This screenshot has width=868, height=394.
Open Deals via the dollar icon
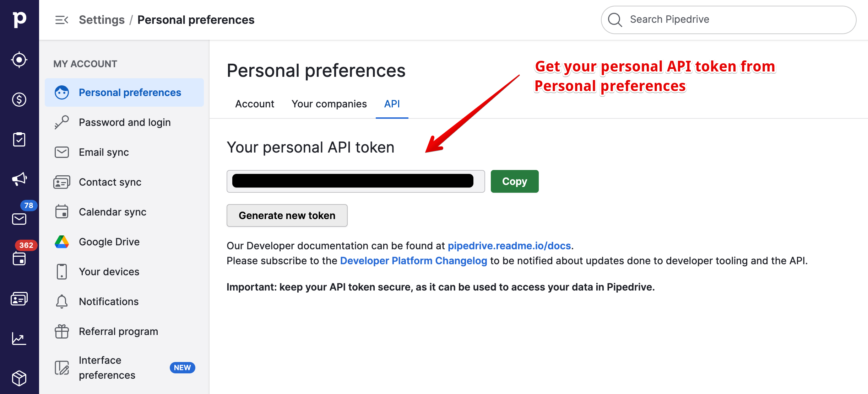(19, 100)
